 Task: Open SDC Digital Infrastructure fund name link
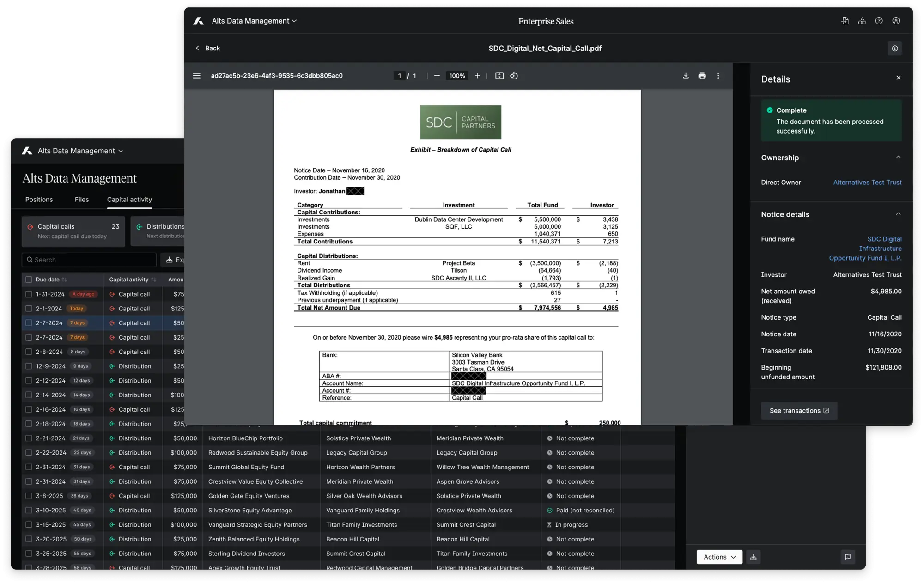865,249
